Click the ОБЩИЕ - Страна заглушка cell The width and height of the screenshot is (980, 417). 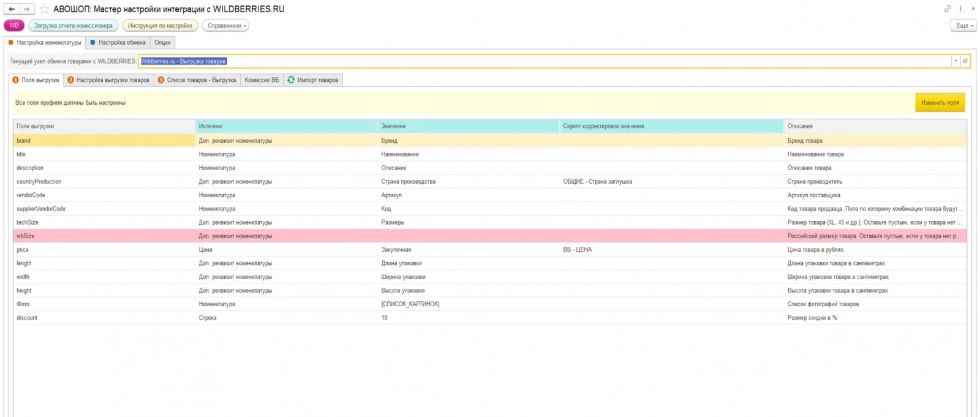[x=672, y=182]
